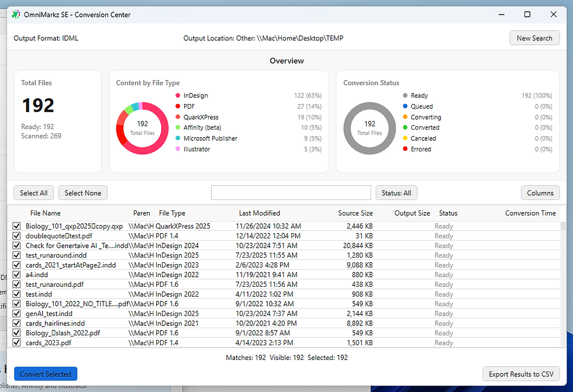Open the Columns chooser

[x=540, y=193]
